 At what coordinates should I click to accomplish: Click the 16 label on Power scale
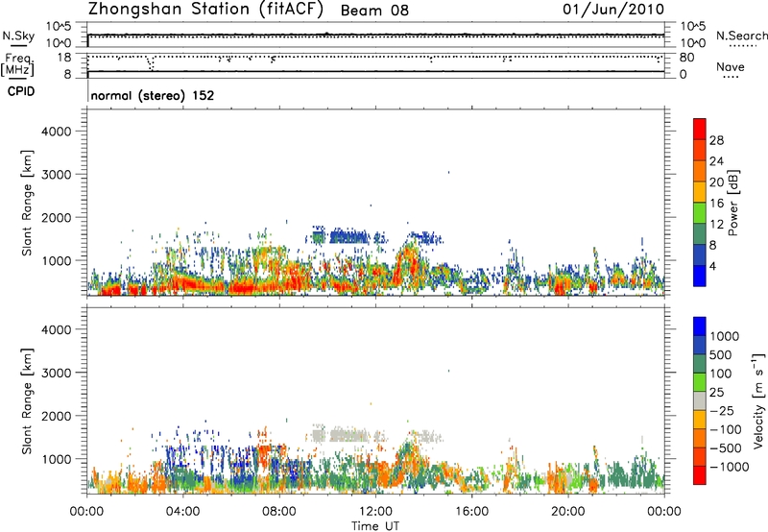click(x=716, y=204)
